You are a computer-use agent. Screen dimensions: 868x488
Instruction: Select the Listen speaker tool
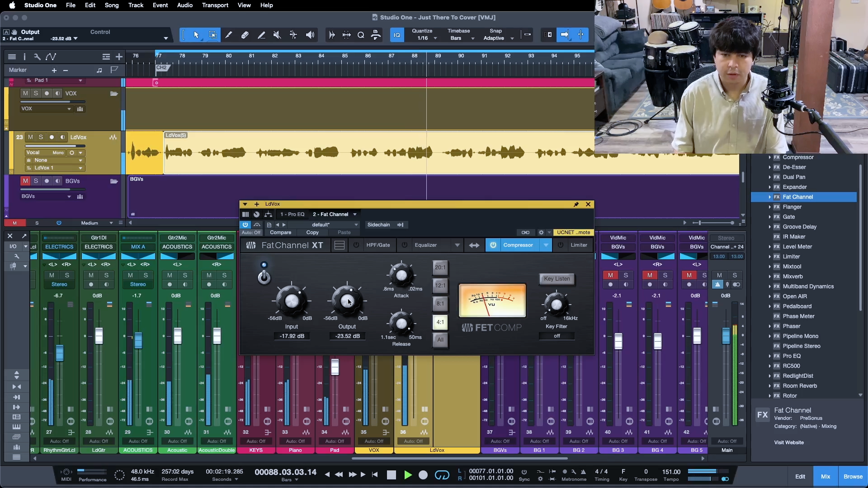pyautogui.click(x=310, y=35)
